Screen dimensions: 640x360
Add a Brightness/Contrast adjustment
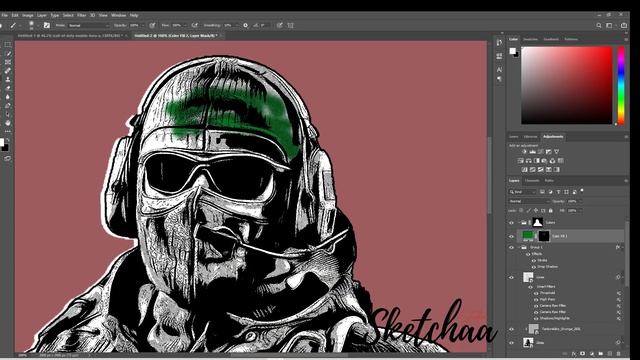tap(524, 151)
